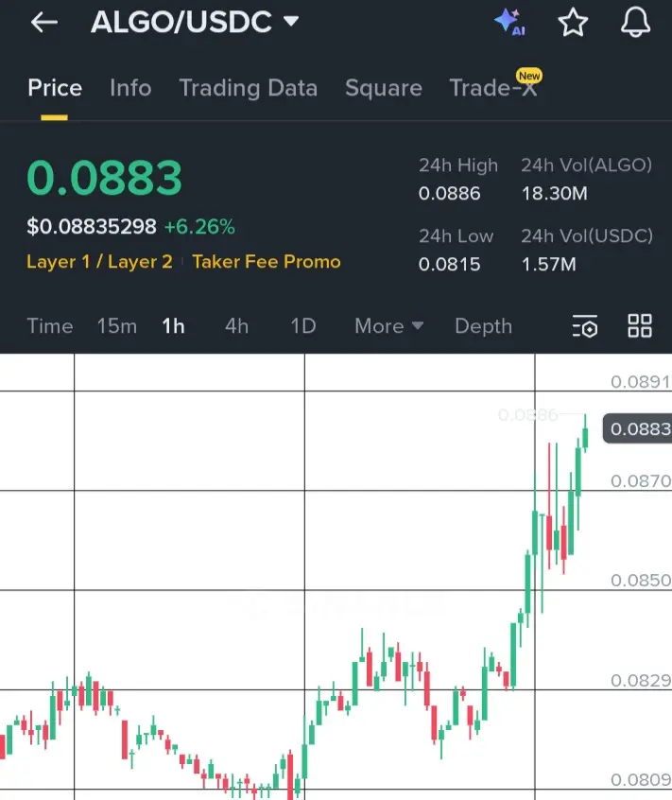Image resolution: width=672 pixels, height=800 pixels.
Task: Tap the Layer 1 / Layer 2 tag
Action: (99, 262)
